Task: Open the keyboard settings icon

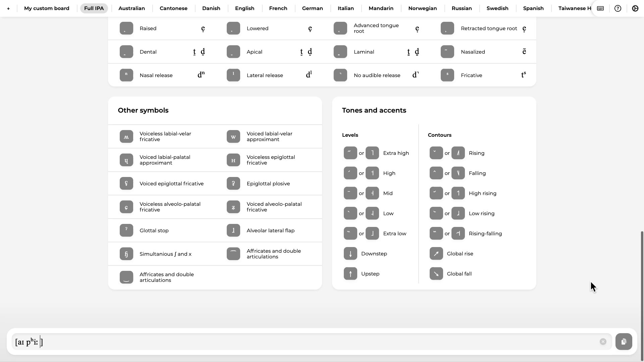Action: pyautogui.click(x=600, y=8)
